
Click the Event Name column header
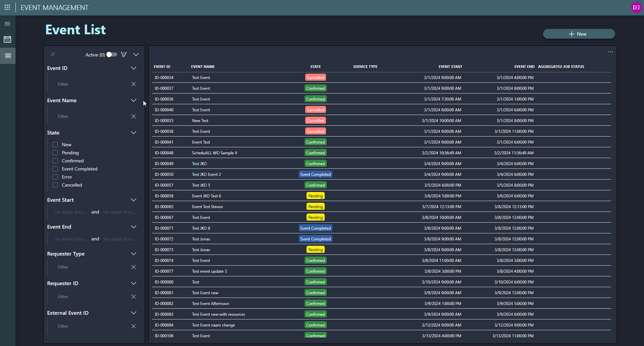click(x=203, y=67)
